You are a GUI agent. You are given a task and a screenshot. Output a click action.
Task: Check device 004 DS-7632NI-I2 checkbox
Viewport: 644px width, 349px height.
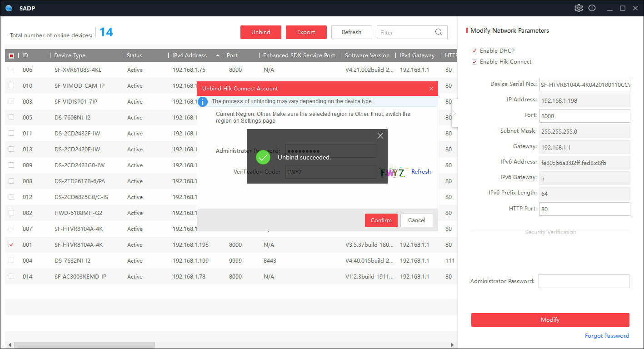(11, 260)
